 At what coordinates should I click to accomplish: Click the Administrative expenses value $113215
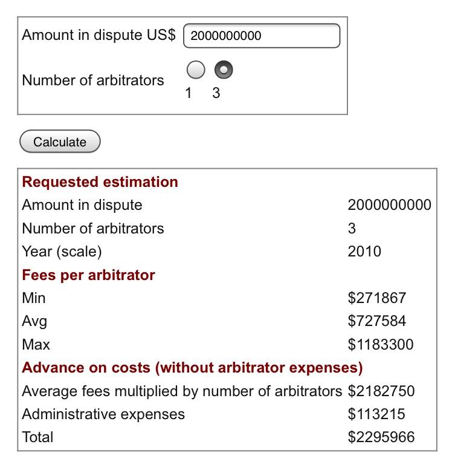click(376, 414)
